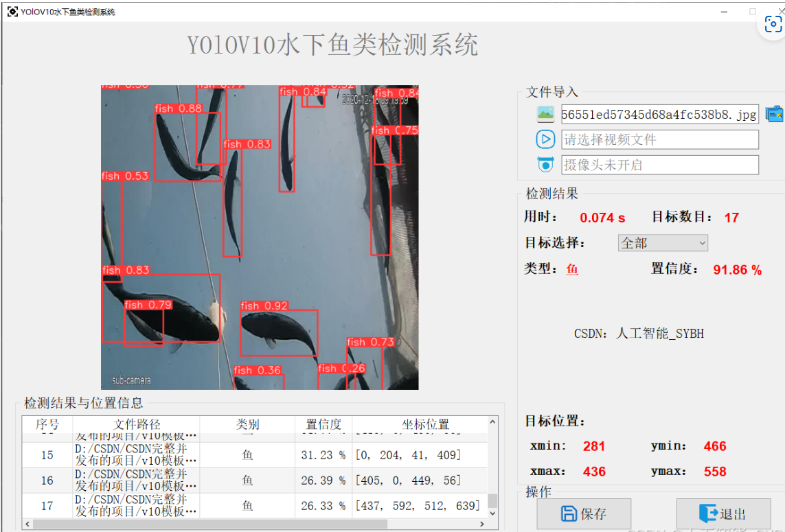Viewport: 785px width, 532px height.
Task: Click the video play icon for video selection
Action: tap(545, 139)
